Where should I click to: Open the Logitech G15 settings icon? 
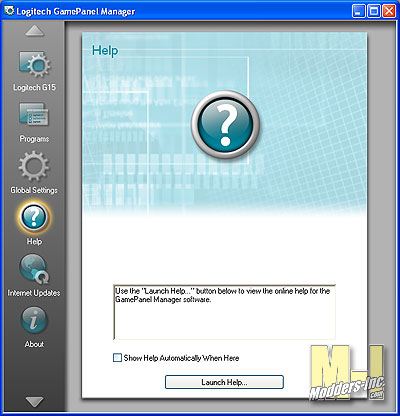[34, 65]
